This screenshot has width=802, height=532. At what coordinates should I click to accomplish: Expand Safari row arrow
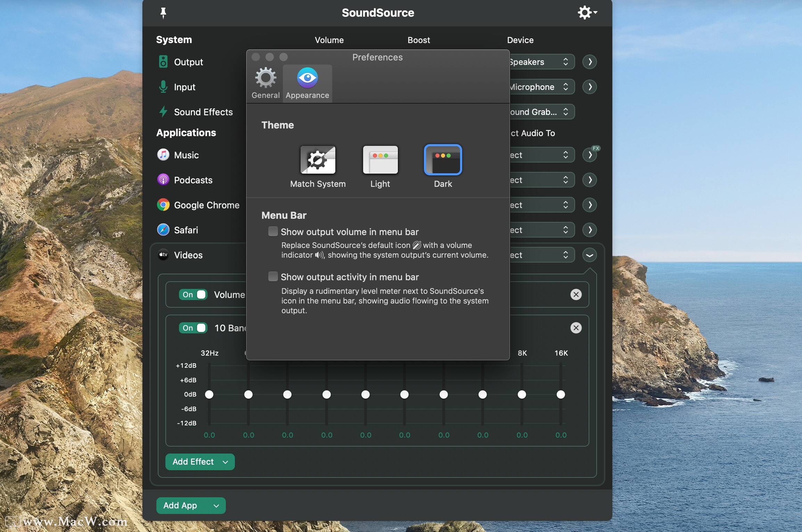point(590,230)
